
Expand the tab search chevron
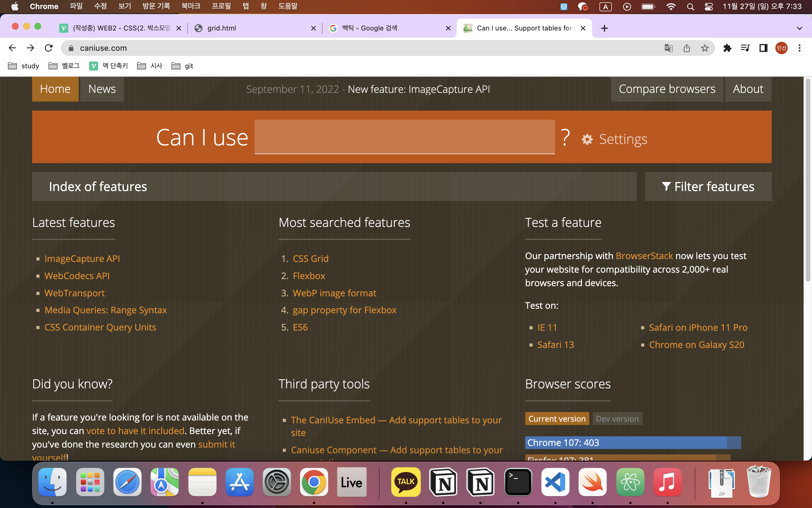[800, 28]
